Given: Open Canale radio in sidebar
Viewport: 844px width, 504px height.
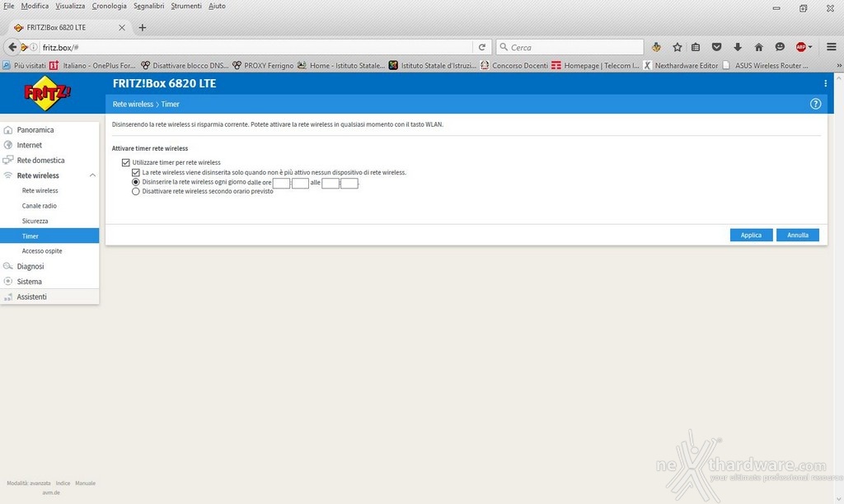Looking at the screenshot, I should tap(40, 206).
